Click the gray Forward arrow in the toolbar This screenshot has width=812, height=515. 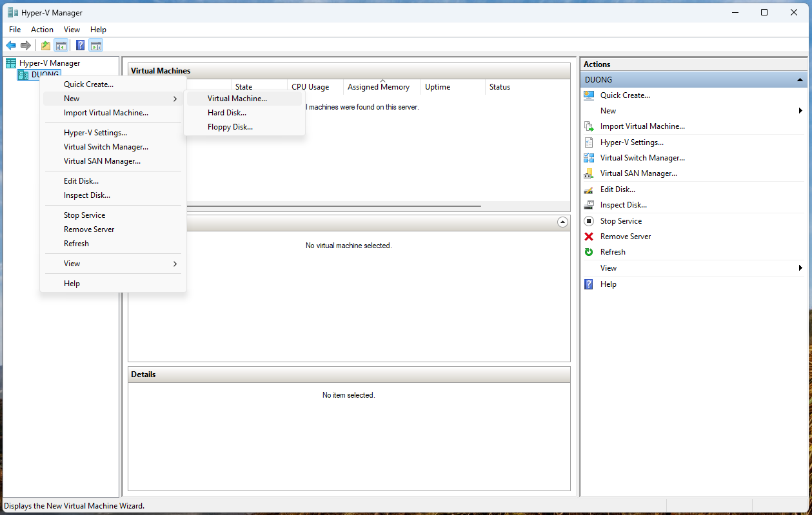pyautogui.click(x=26, y=45)
